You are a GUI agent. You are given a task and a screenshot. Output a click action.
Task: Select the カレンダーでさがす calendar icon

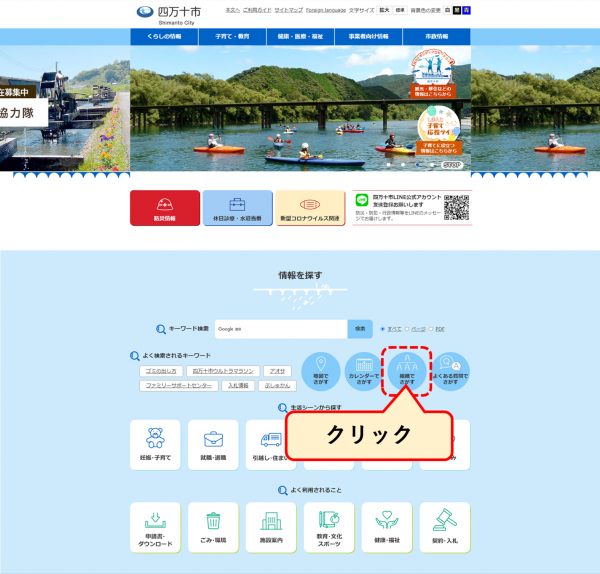click(364, 369)
